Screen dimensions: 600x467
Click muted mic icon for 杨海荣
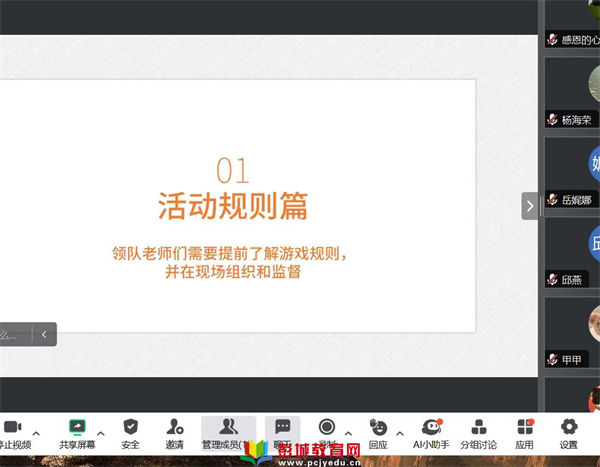point(552,119)
